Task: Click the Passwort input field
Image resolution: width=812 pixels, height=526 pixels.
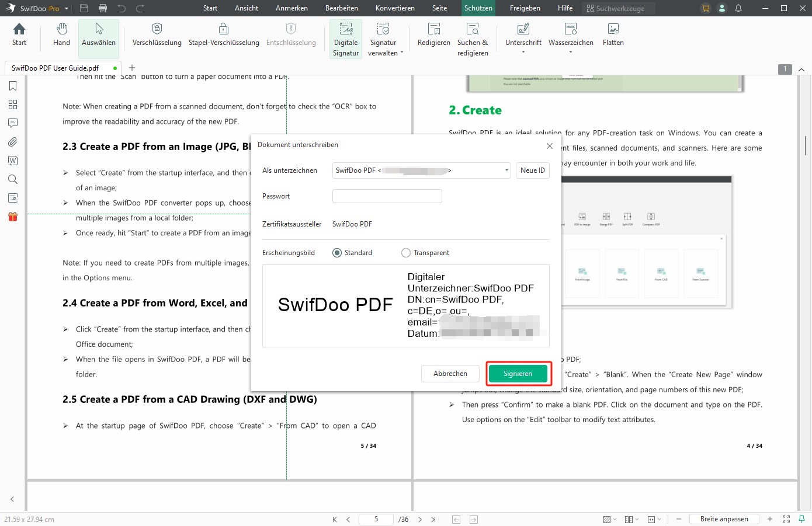Action: (x=387, y=196)
